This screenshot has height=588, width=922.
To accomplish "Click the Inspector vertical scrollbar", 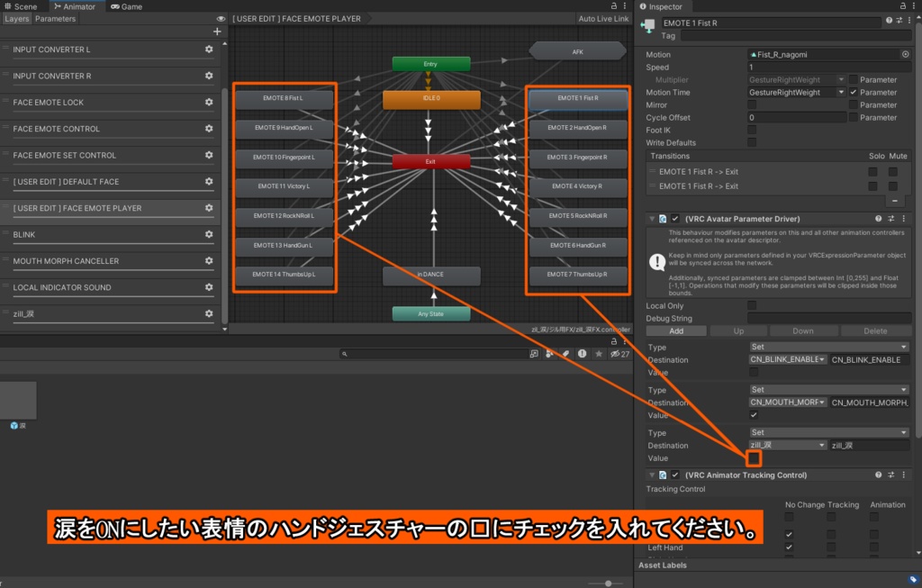I will click(918, 232).
